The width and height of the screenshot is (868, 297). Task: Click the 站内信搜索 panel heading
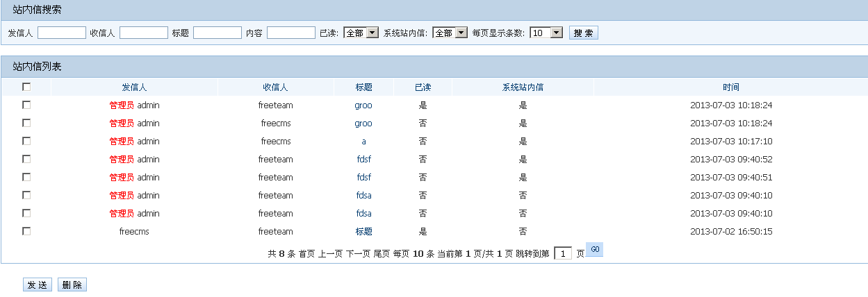point(38,10)
